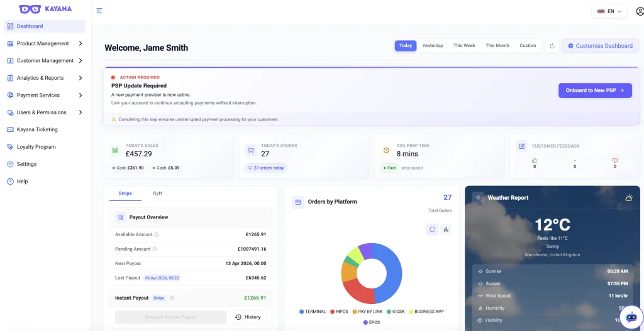This screenshot has height=331, width=644.
Task: Click the Customer Management sidebar icon
Action: (x=10, y=61)
